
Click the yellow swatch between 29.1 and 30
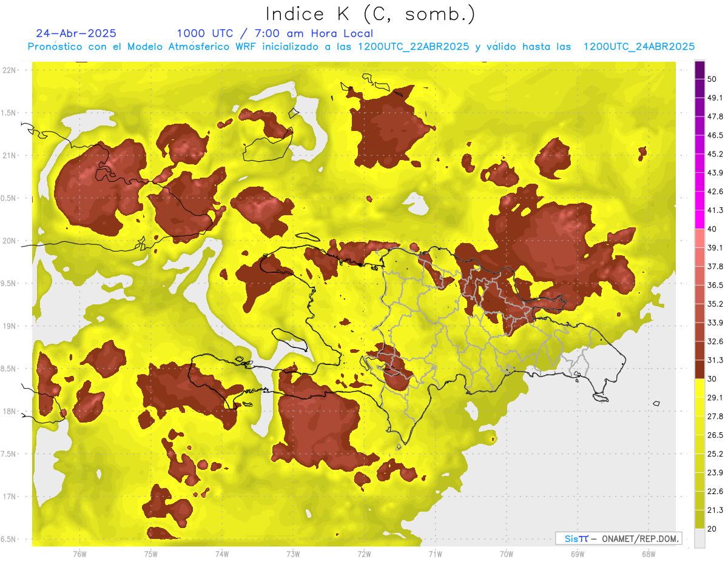point(700,388)
